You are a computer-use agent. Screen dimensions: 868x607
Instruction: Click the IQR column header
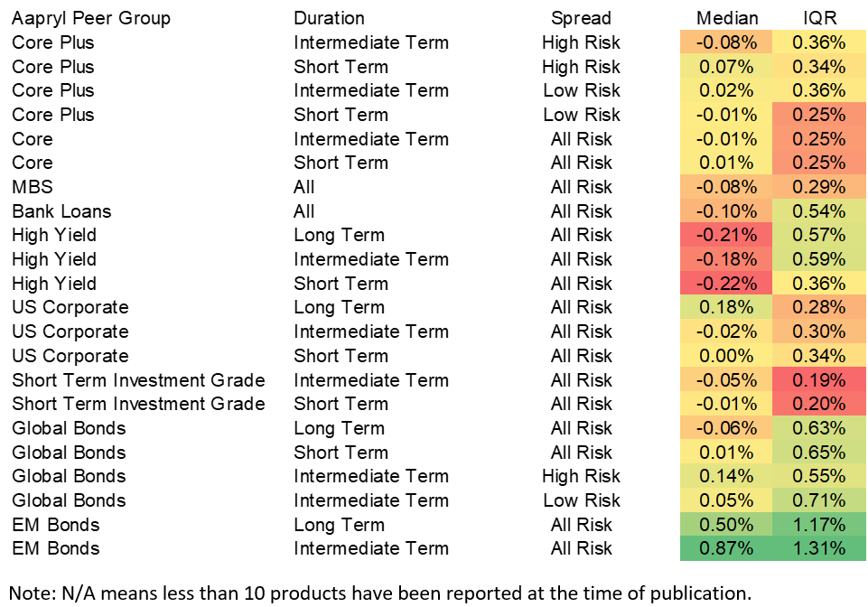tap(820, 18)
